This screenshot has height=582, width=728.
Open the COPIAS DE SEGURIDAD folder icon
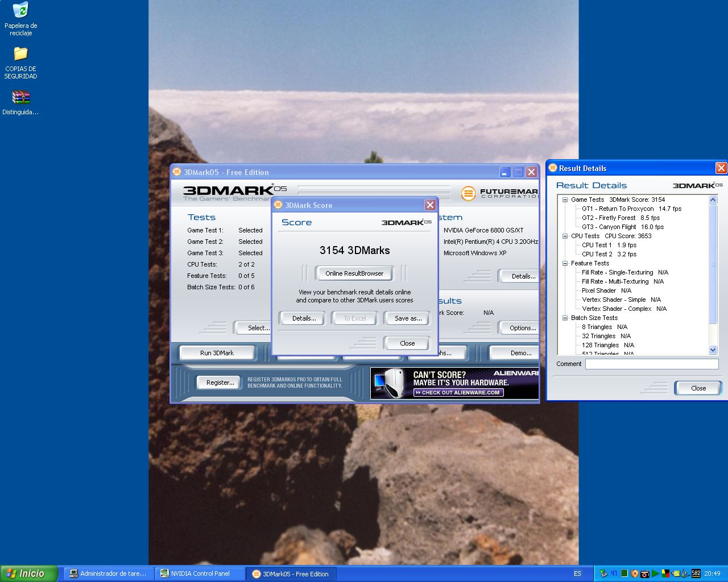point(20,54)
